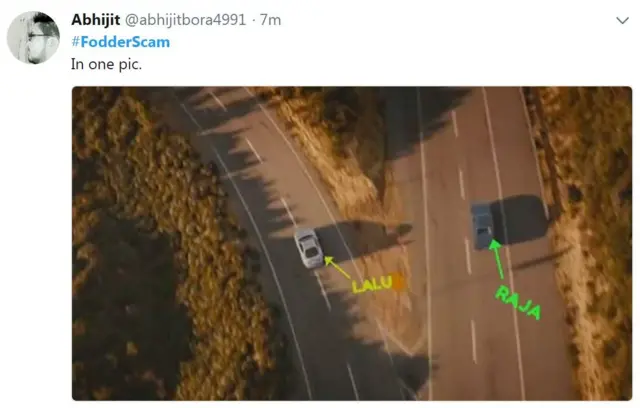The image size is (640, 408).
Task: Click the silver car in the photo
Action: click(309, 247)
